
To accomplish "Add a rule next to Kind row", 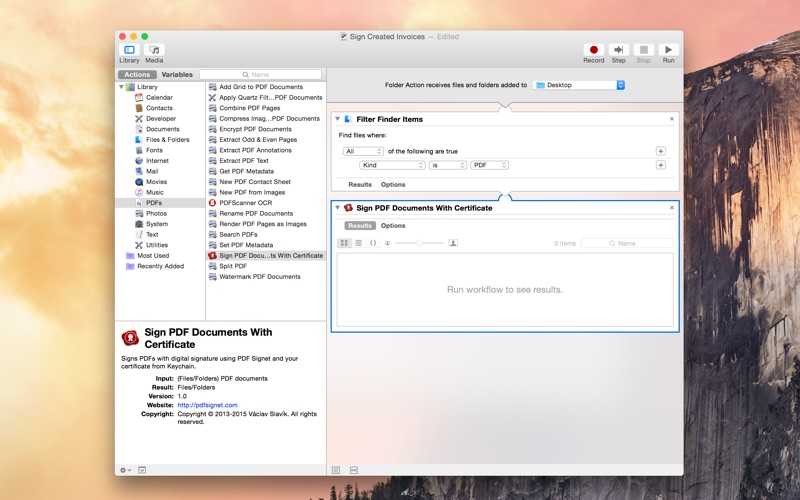I will click(x=661, y=165).
